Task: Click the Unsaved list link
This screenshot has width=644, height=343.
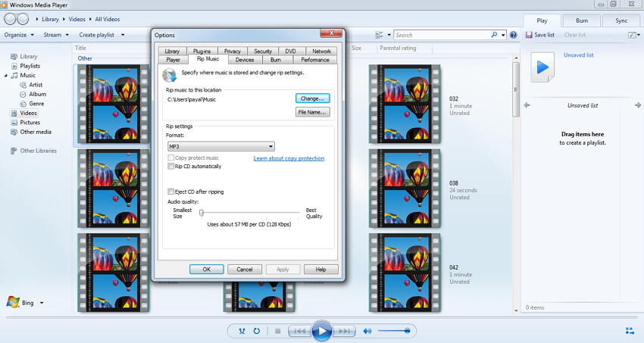Action: 578,55
